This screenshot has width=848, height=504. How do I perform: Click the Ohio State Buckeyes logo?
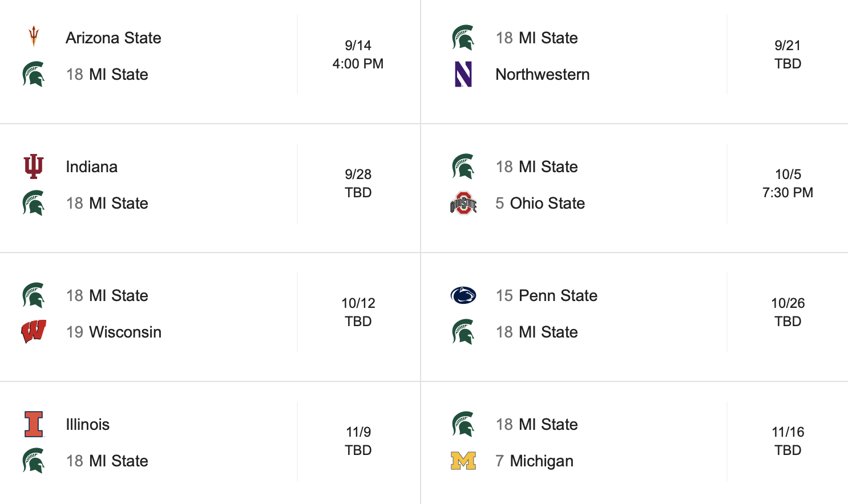click(463, 203)
